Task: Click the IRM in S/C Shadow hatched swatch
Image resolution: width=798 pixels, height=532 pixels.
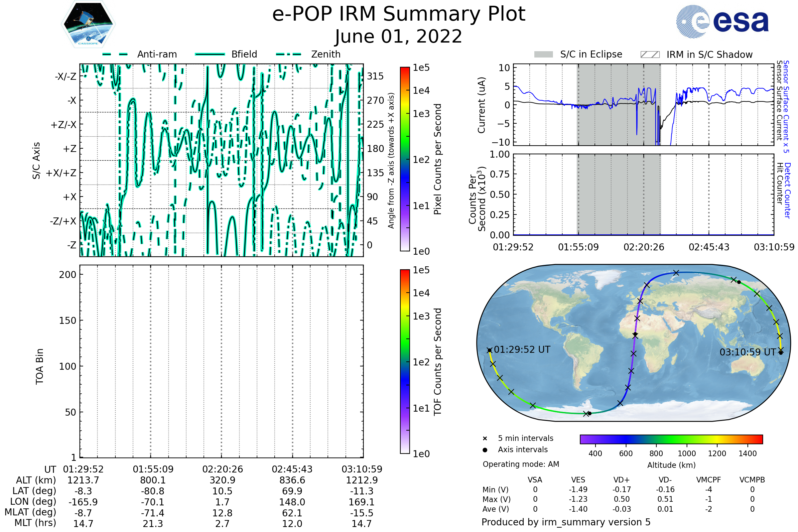Action: pos(650,55)
